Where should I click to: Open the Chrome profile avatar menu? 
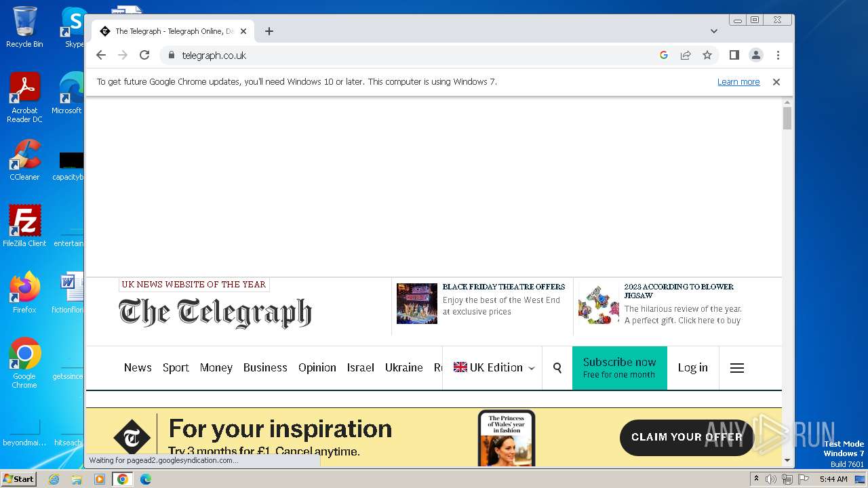coord(755,56)
